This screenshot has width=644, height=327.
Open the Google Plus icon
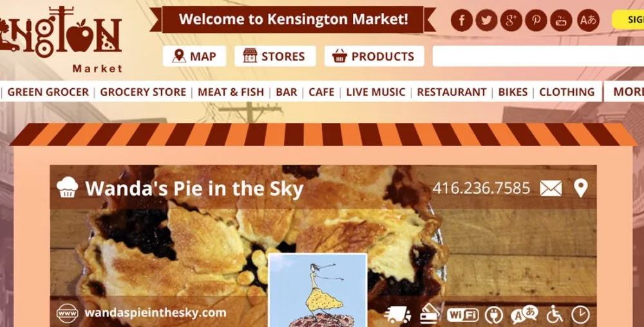(511, 21)
